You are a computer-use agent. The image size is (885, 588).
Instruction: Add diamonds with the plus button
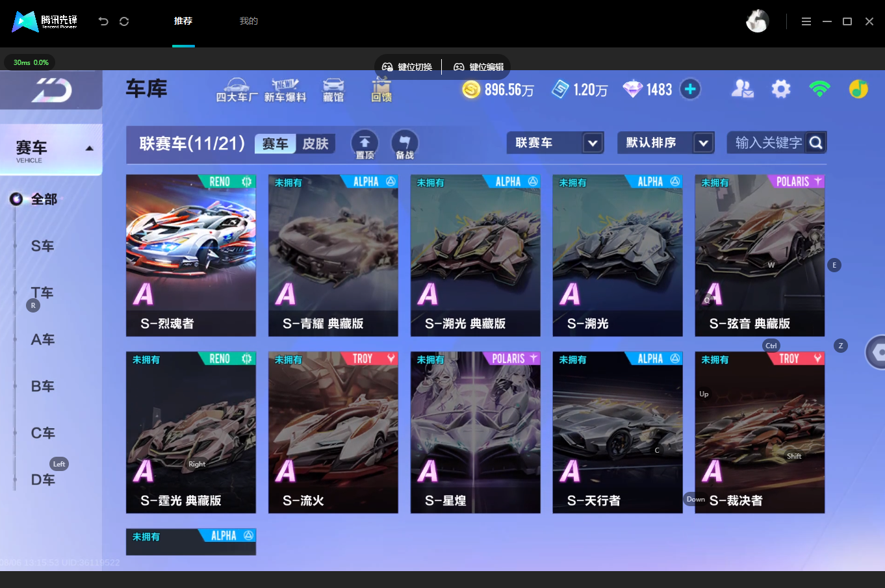690,89
